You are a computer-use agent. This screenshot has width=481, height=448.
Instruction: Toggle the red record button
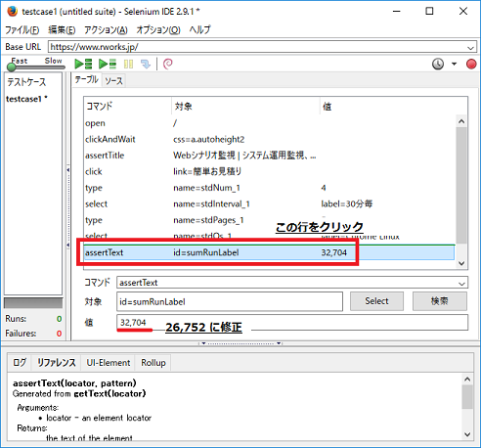tap(471, 64)
